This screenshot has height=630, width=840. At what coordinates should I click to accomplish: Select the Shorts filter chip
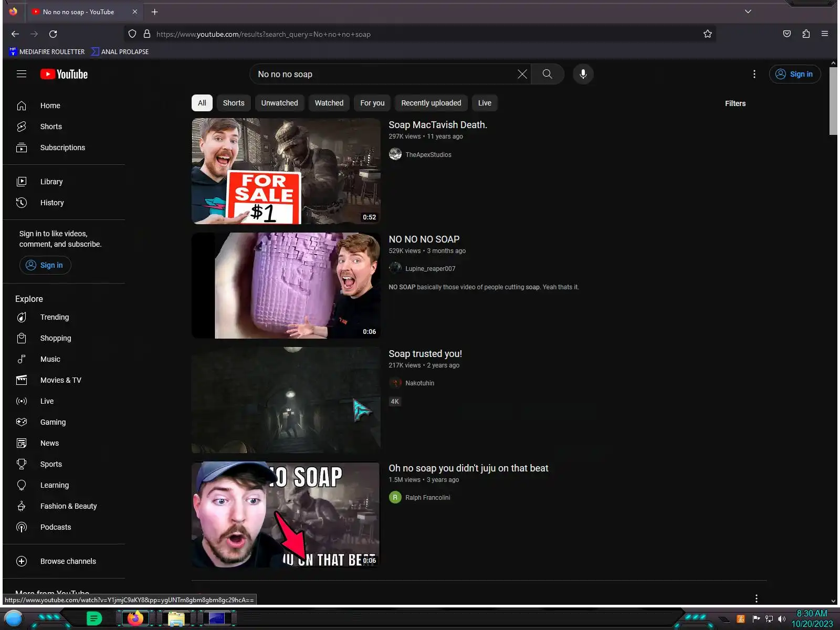point(234,103)
